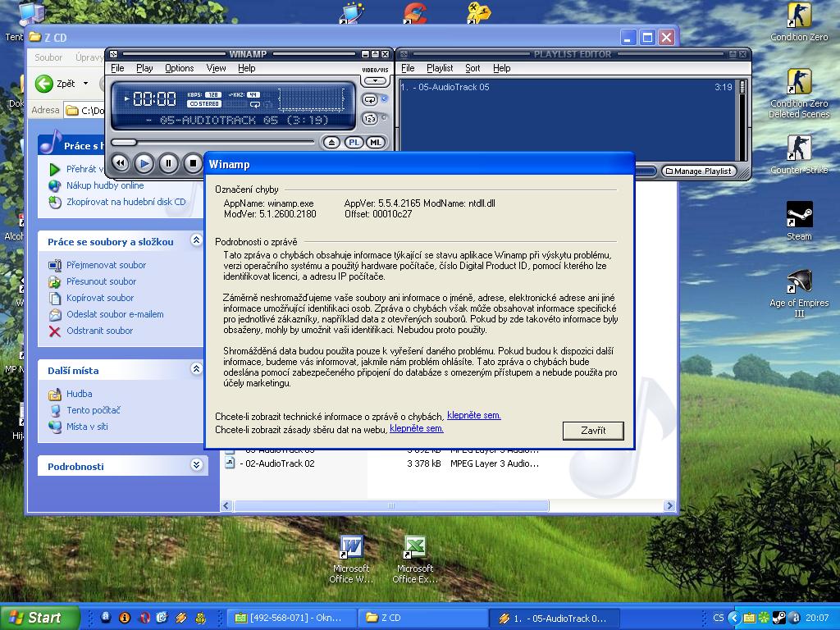The image size is (840, 630).
Task: Click Zkopírovat na hudební disk CD
Action: (x=126, y=202)
